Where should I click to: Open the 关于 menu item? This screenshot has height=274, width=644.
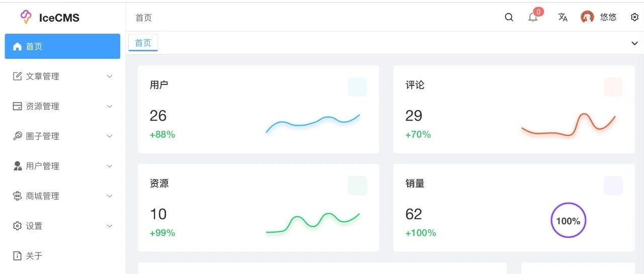pos(62,256)
